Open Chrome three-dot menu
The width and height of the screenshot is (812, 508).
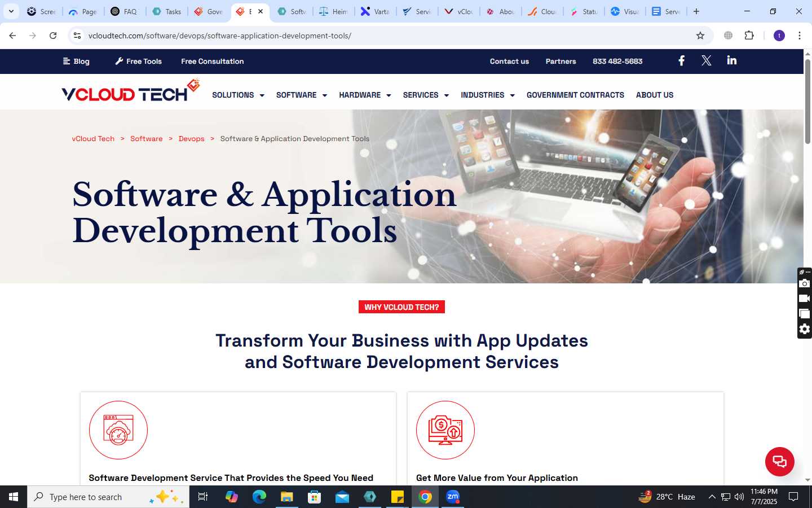pyautogui.click(x=799, y=36)
